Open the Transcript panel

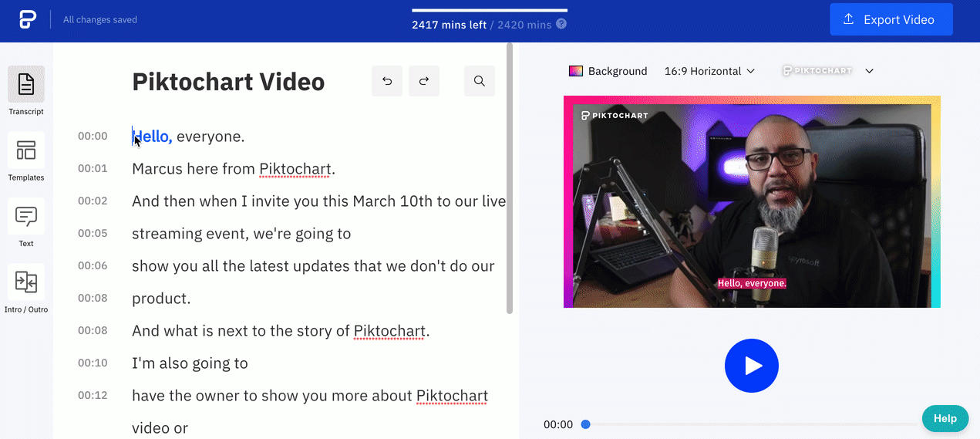26,91
